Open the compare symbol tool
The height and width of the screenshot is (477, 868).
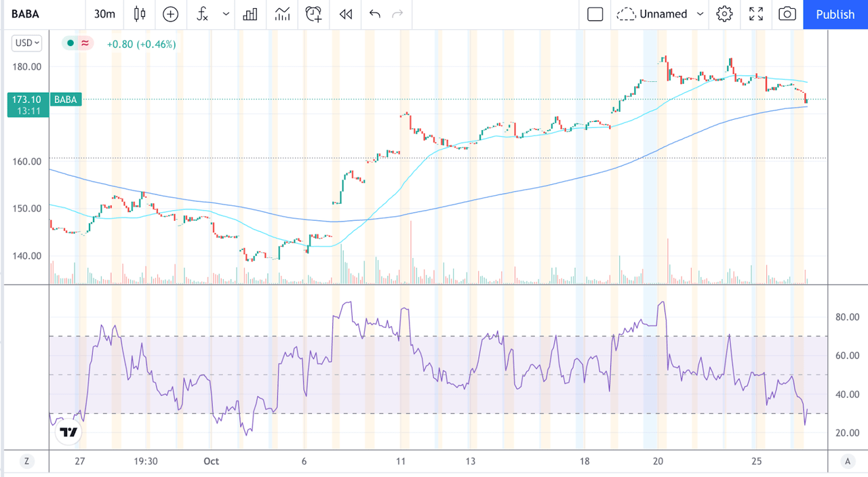(170, 14)
